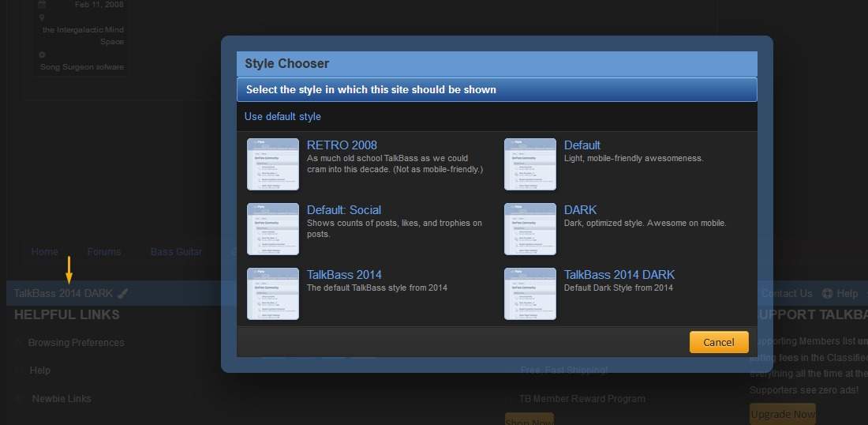
Task: Click the TalkBass 2014 preview thumbnail
Action: (273, 294)
